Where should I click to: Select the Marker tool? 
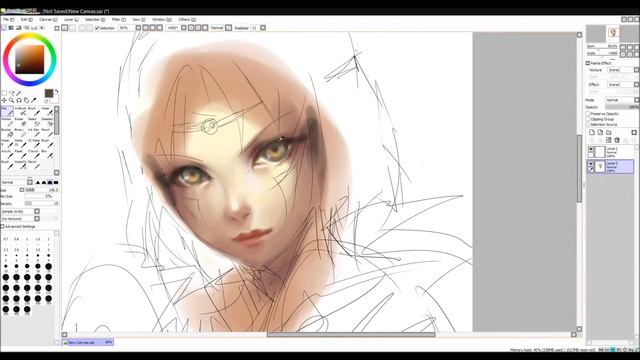7,122
